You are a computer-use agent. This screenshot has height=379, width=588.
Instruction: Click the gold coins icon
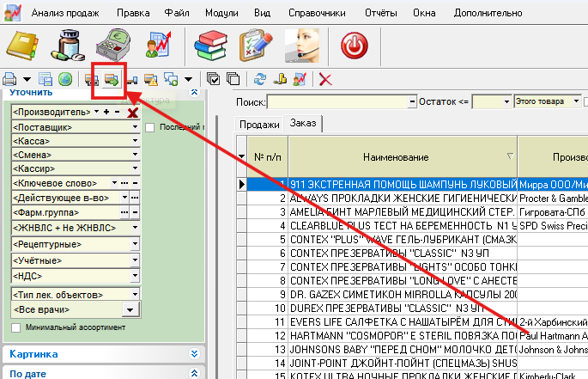(280, 79)
